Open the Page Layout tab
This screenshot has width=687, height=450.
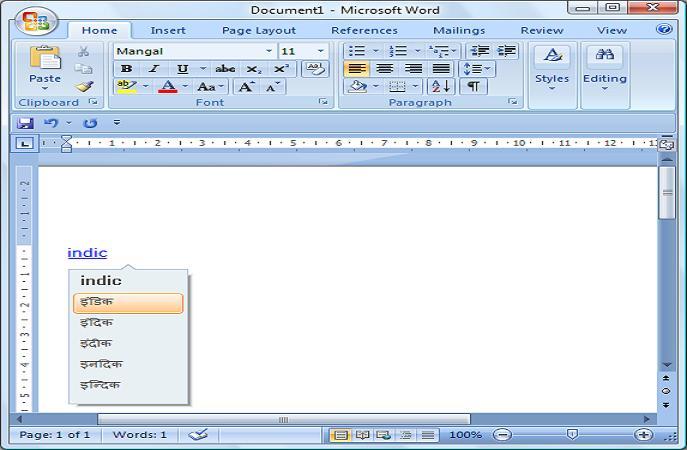[259, 30]
